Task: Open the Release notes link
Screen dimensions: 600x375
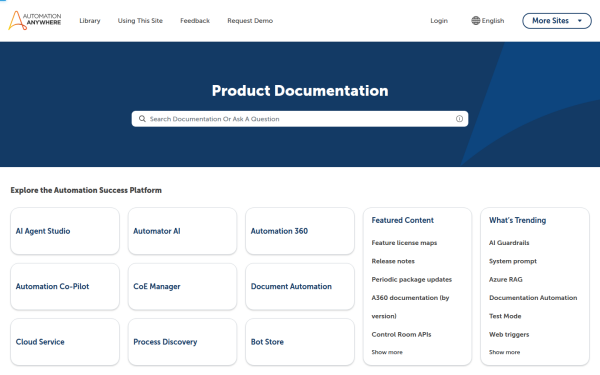Action: click(x=393, y=261)
